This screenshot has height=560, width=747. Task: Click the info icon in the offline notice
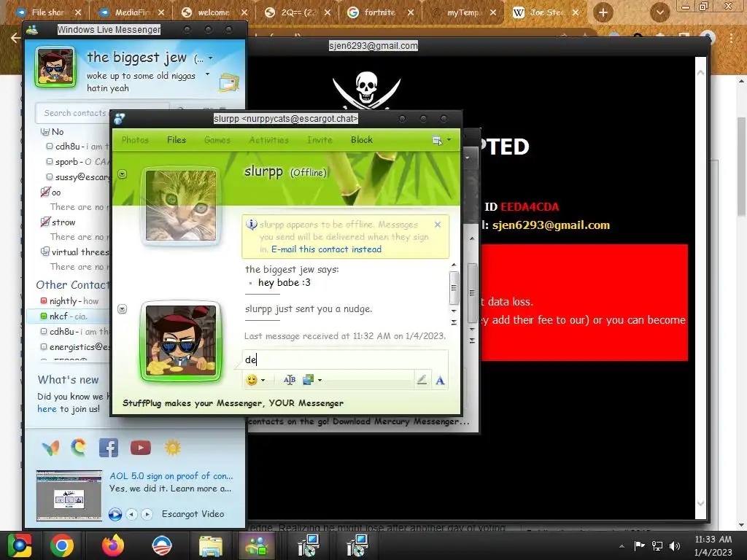pyautogui.click(x=252, y=225)
